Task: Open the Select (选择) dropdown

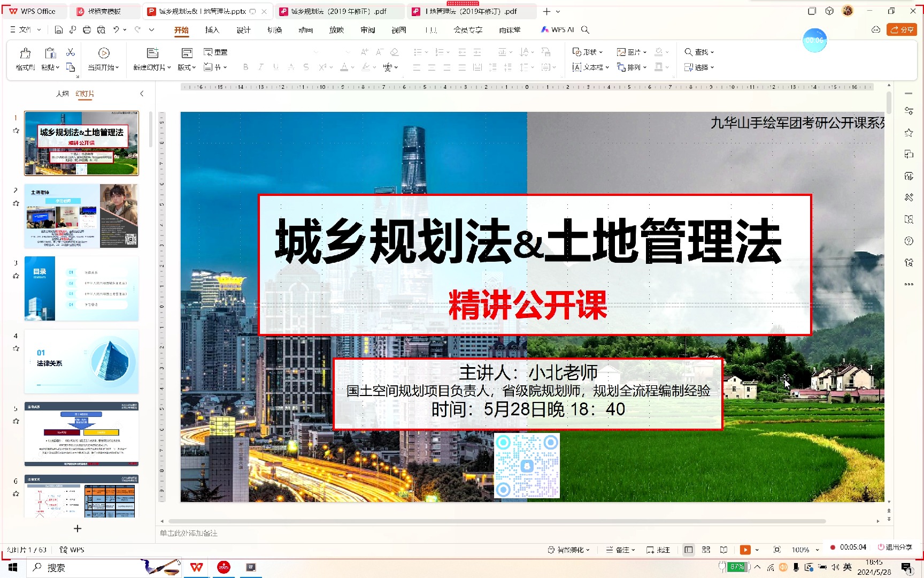Action: [x=699, y=67]
